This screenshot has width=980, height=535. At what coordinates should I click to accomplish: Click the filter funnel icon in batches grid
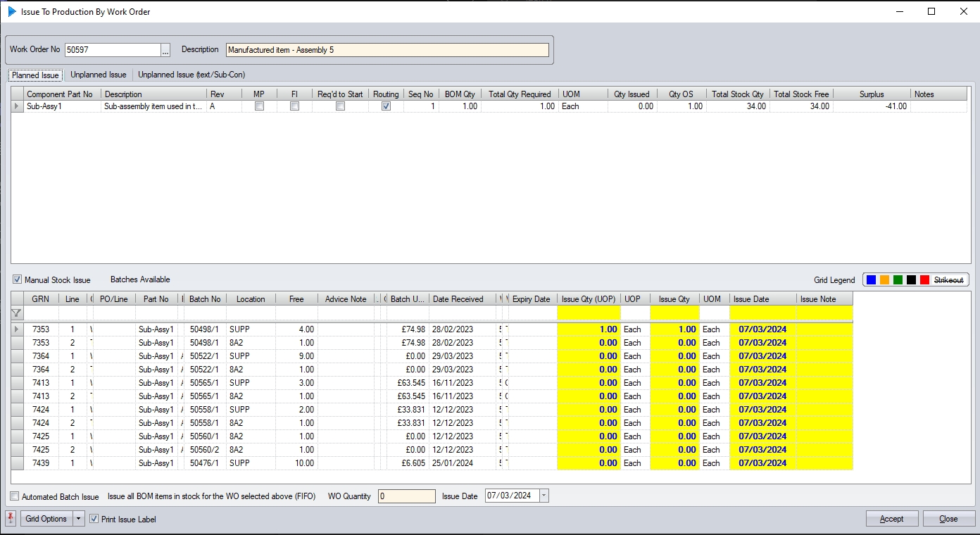(x=17, y=313)
